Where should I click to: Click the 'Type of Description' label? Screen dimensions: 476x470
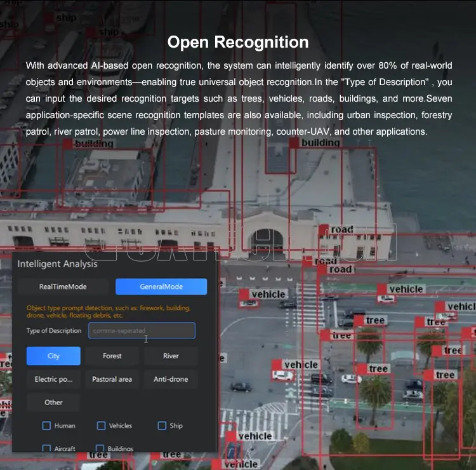54,330
